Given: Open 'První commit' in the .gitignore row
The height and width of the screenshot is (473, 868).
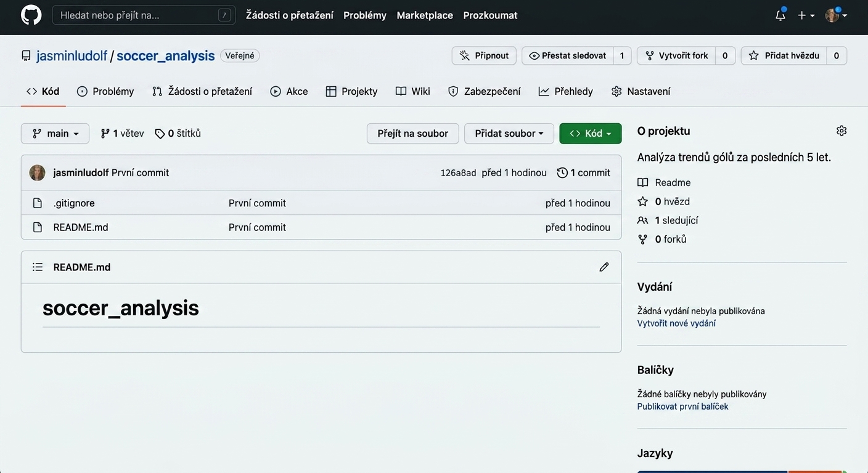Looking at the screenshot, I should click(x=257, y=203).
